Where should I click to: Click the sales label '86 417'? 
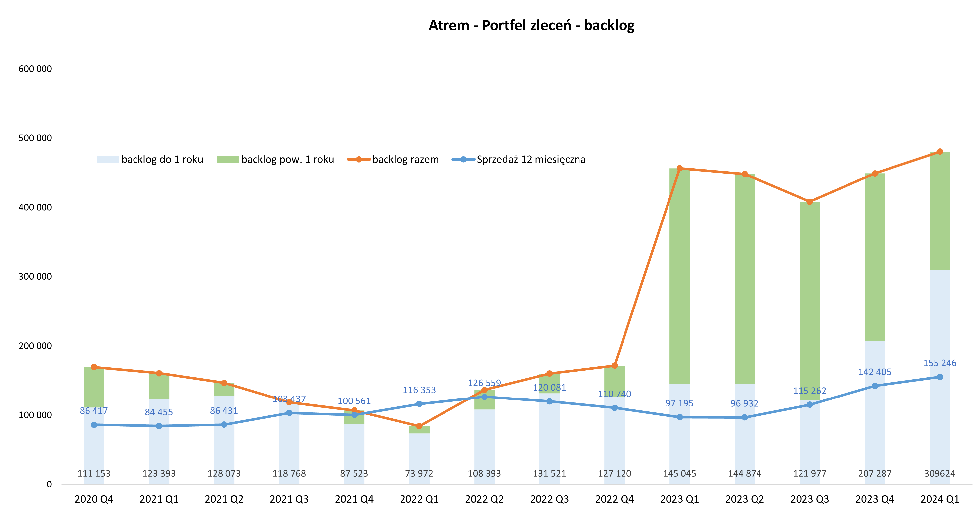coord(94,411)
